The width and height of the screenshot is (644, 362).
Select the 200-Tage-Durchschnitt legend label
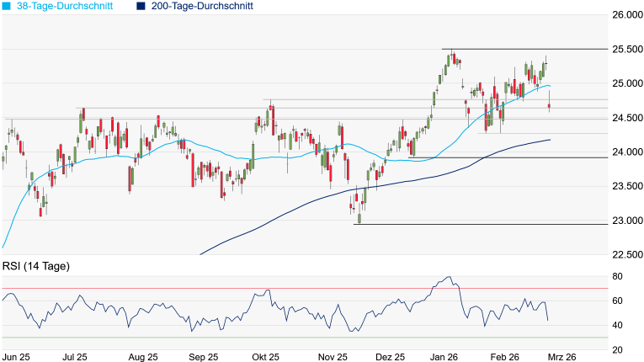pos(203,6)
